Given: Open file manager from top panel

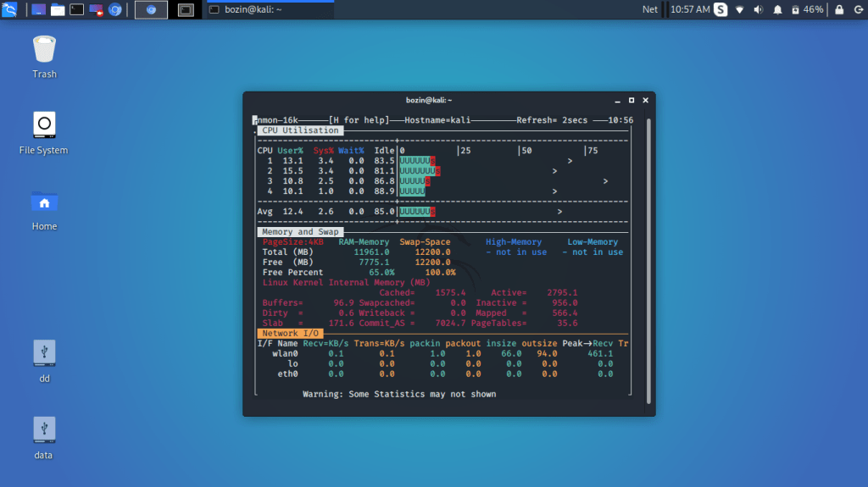Looking at the screenshot, I should click(57, 9).
